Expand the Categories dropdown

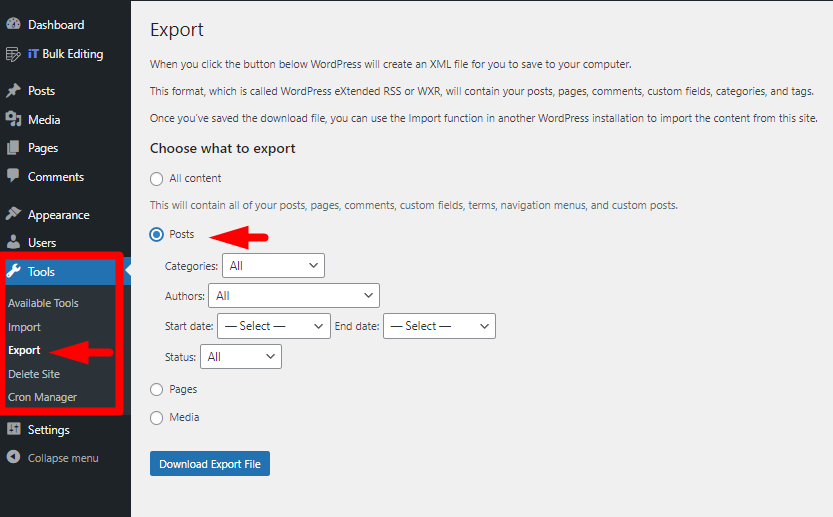[x=273, y=266]
